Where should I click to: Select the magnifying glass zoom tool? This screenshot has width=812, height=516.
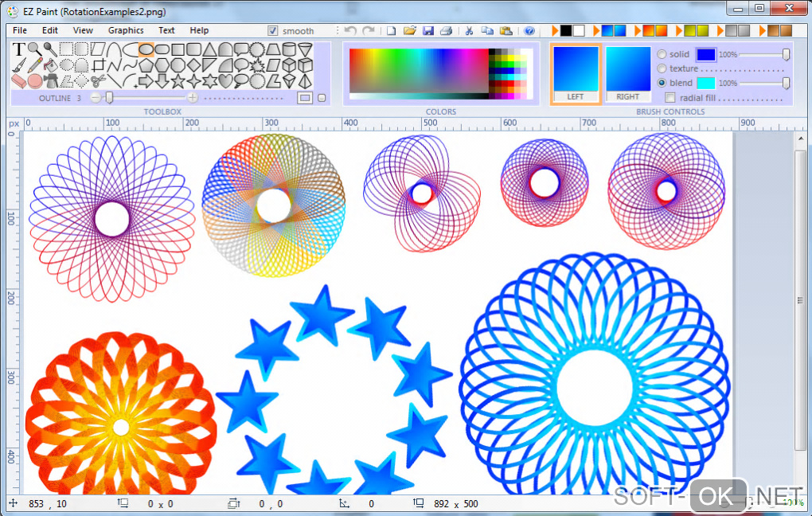(35, 49)
